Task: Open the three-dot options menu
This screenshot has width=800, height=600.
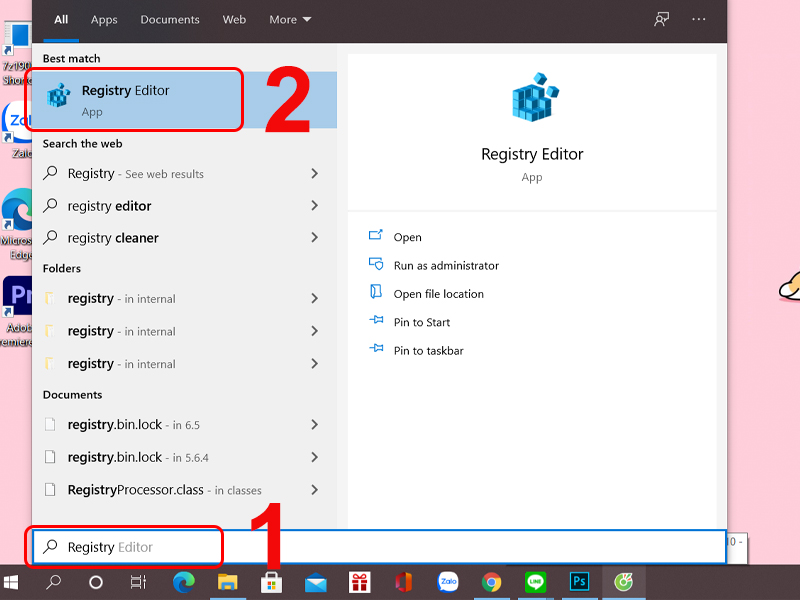Action: click(x=698, y=19)
